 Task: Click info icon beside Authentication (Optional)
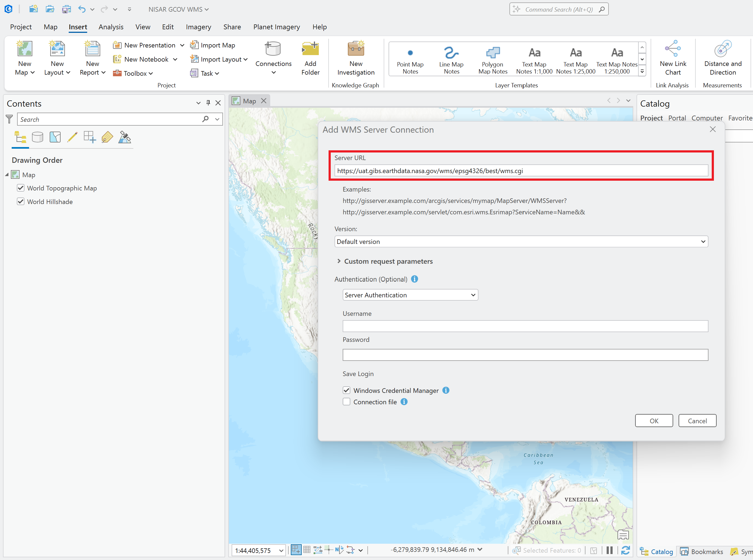click(414, 279)
